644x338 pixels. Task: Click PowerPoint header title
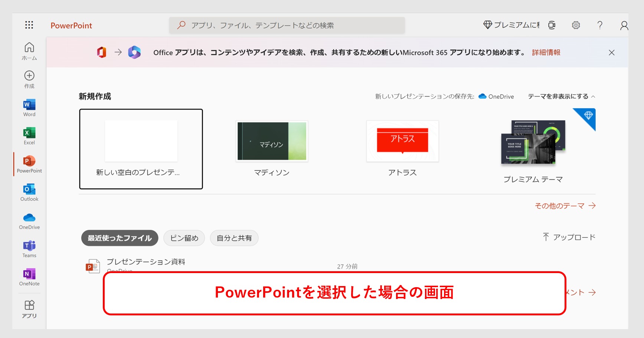tap(71, 26)
